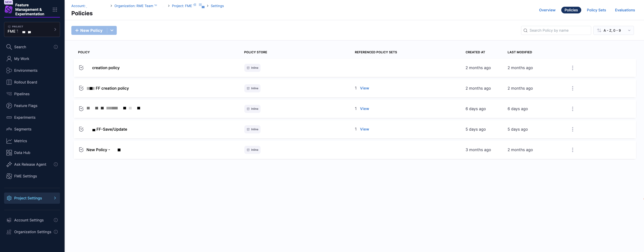Launch Ask Release Agent
The height and width of the screenshot is (252, 644).
[30, 164]
